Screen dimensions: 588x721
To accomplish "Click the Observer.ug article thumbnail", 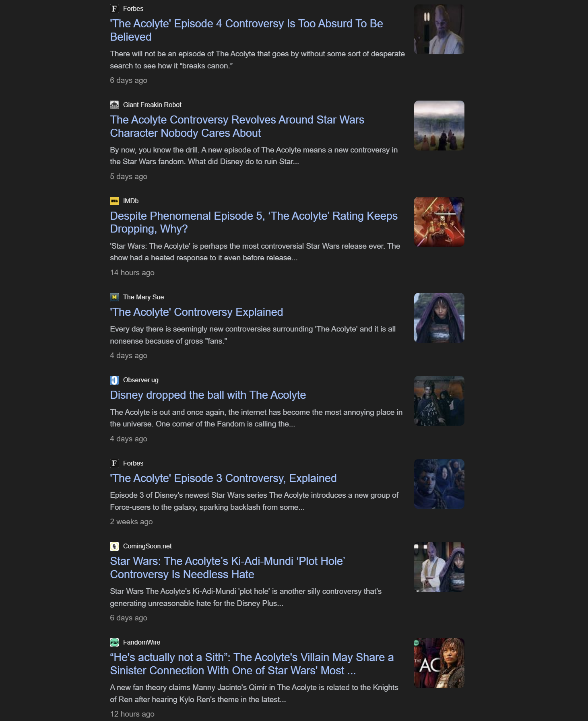I will (439, 401).
